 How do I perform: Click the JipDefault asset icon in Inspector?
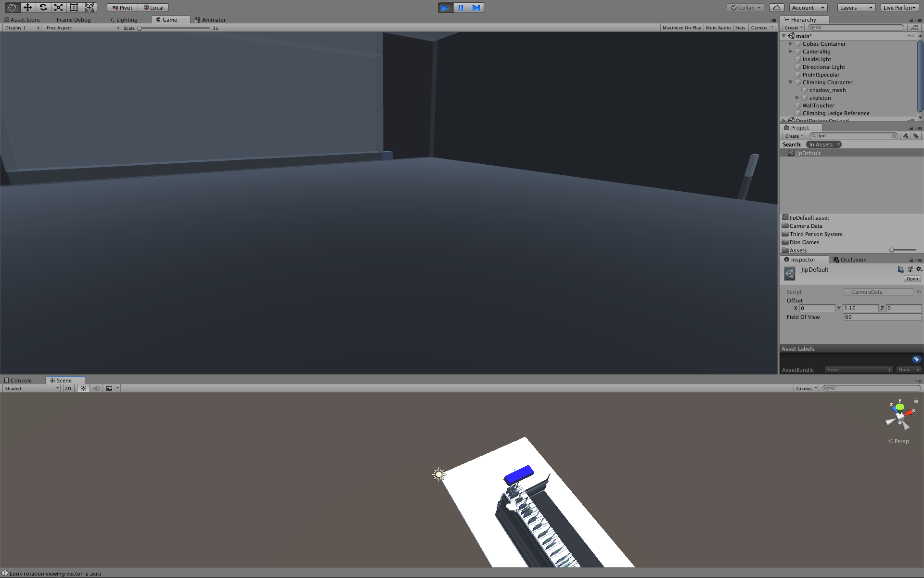790,274
